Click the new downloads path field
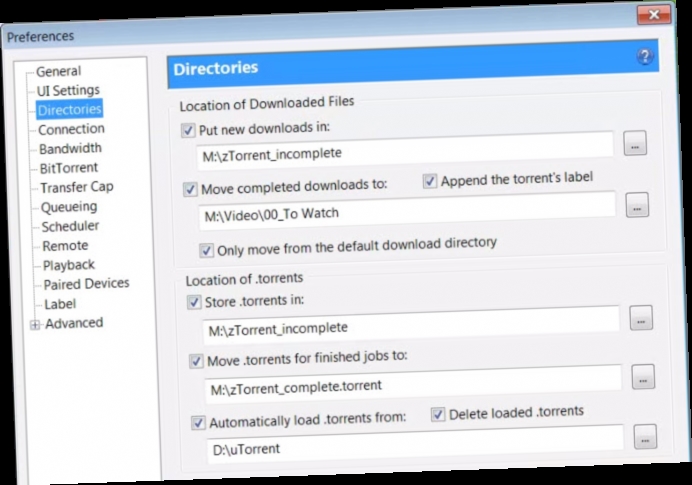Image resolution: width=692 pixels, height=485 pixels. [405, 150]
